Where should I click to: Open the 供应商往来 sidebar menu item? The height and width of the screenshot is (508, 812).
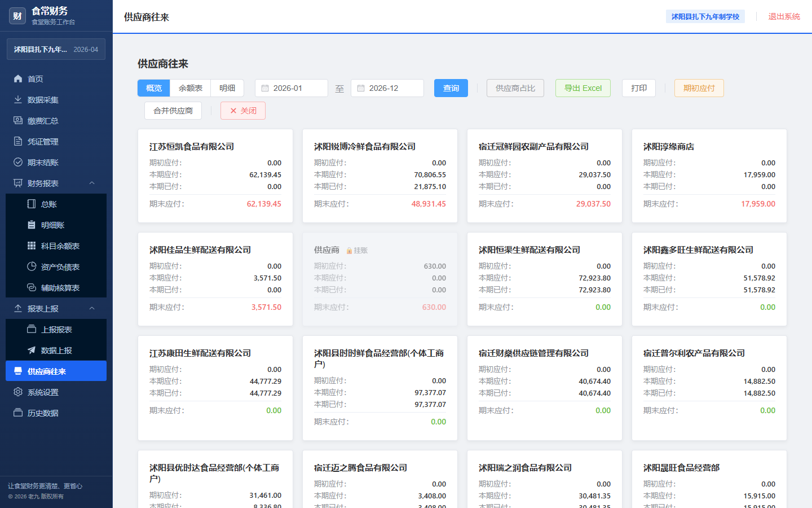tap(56, 371)
